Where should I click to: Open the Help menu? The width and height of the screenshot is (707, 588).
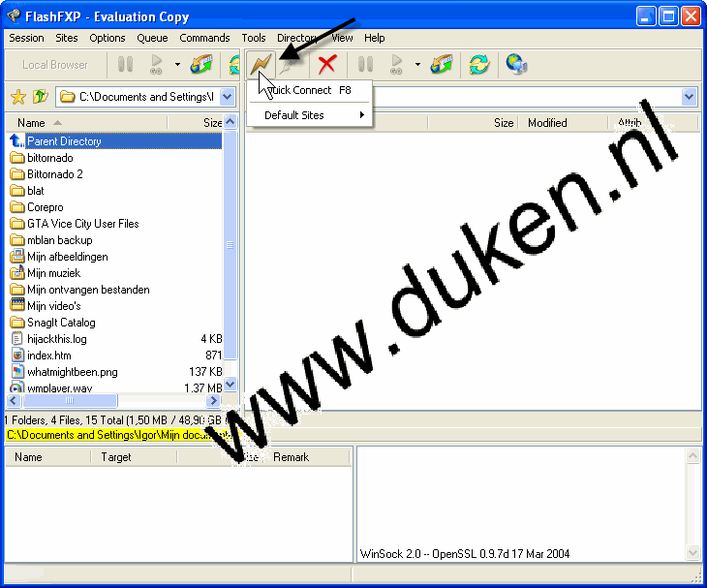point(374,38)
